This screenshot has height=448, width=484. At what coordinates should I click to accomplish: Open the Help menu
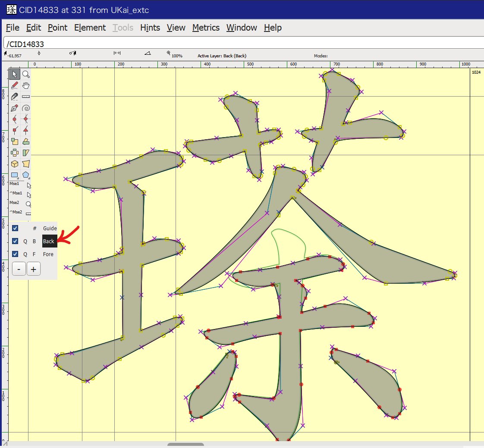click(x=273, y=28)
